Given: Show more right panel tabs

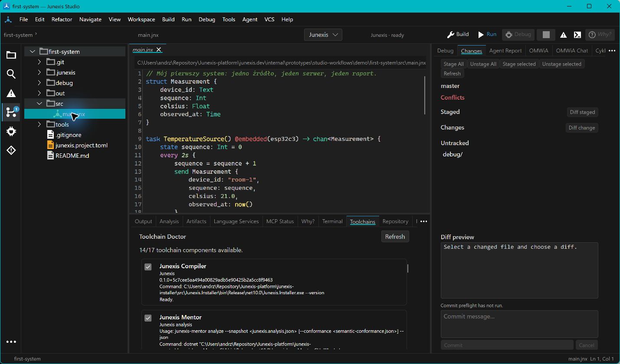Looking at the screenshot, I should (612, 51).
